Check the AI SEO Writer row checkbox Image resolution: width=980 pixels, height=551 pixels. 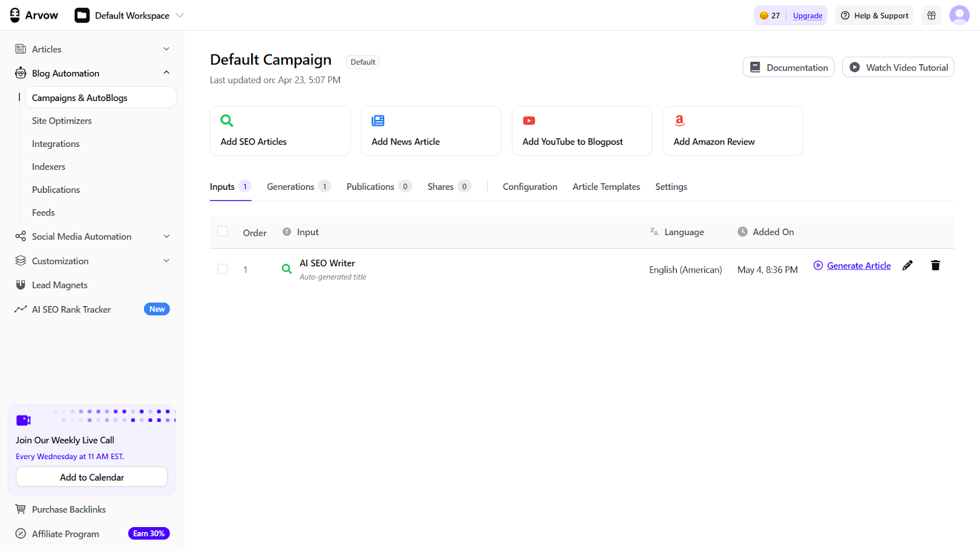(223, 269)
